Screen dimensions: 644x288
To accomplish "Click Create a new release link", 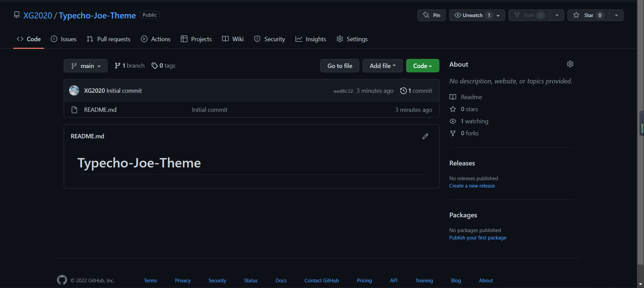I will (x=472, y=186).
